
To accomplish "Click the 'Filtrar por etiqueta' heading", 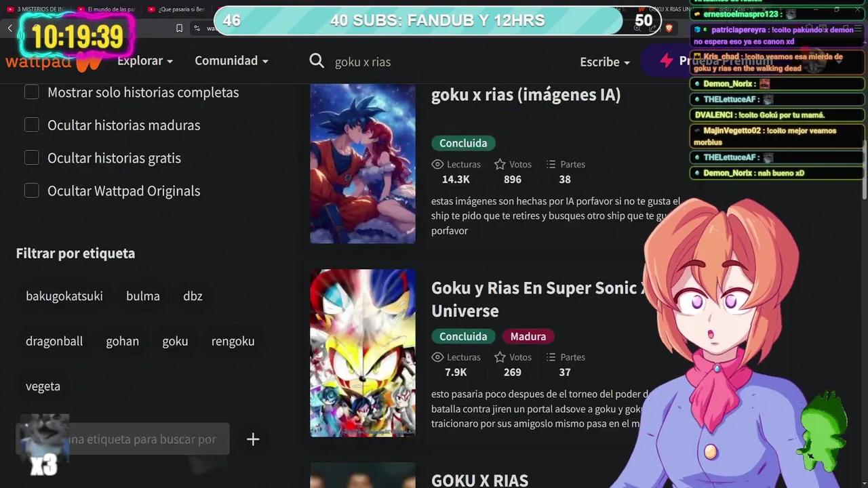I will click(75, 253).
